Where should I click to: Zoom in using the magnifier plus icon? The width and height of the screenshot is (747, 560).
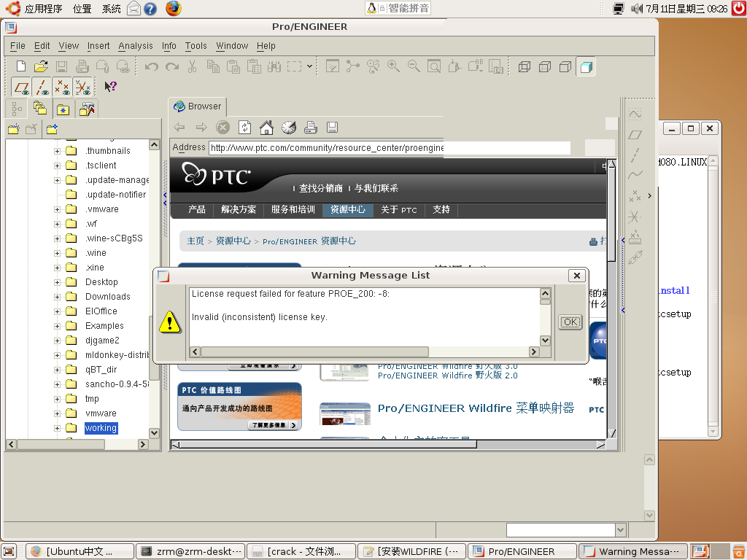[393, 66]
